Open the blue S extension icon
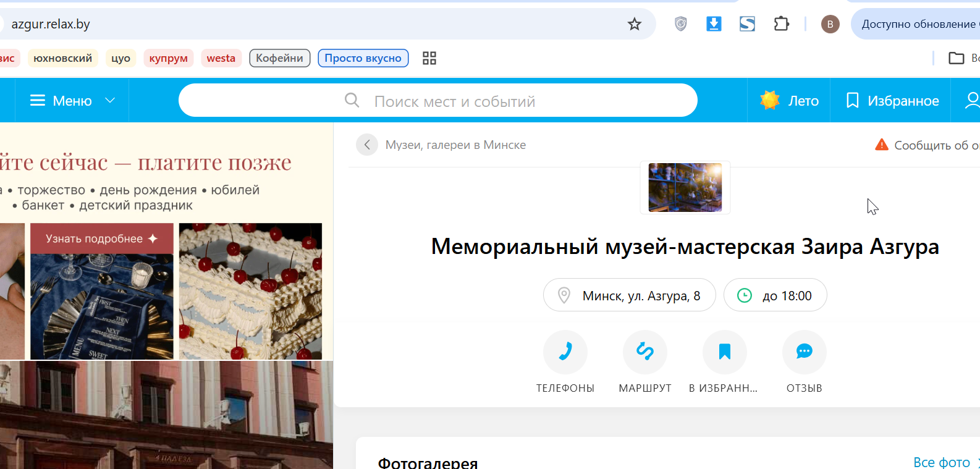This screenshot has width=980, height=469. (747, 24)
